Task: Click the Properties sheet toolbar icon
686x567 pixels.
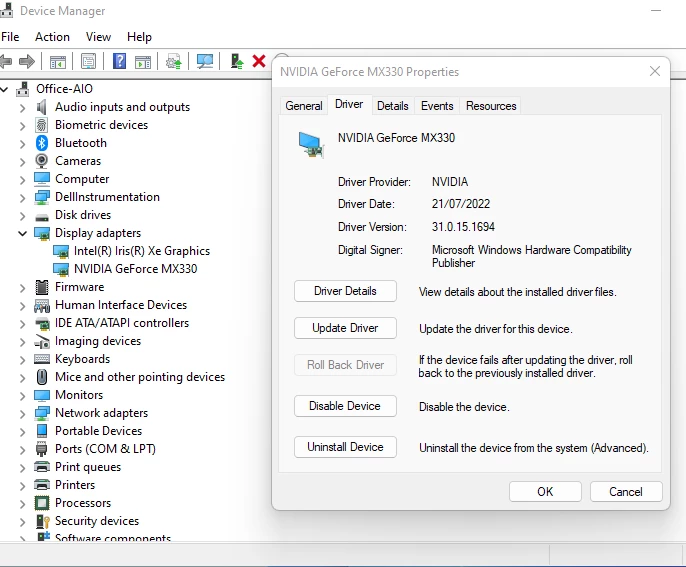Action: (88, 61)
